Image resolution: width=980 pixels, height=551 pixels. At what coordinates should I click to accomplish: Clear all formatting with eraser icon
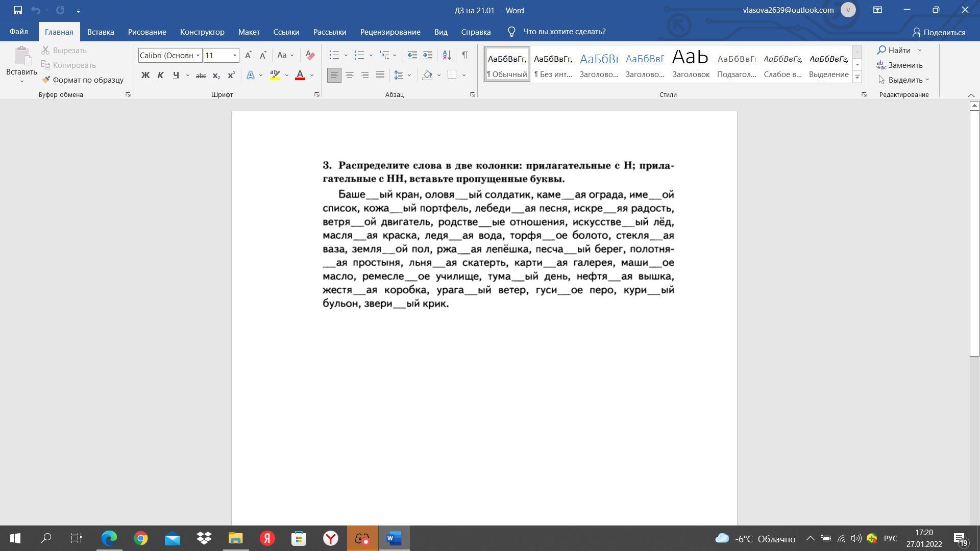[x=310, y=55]
